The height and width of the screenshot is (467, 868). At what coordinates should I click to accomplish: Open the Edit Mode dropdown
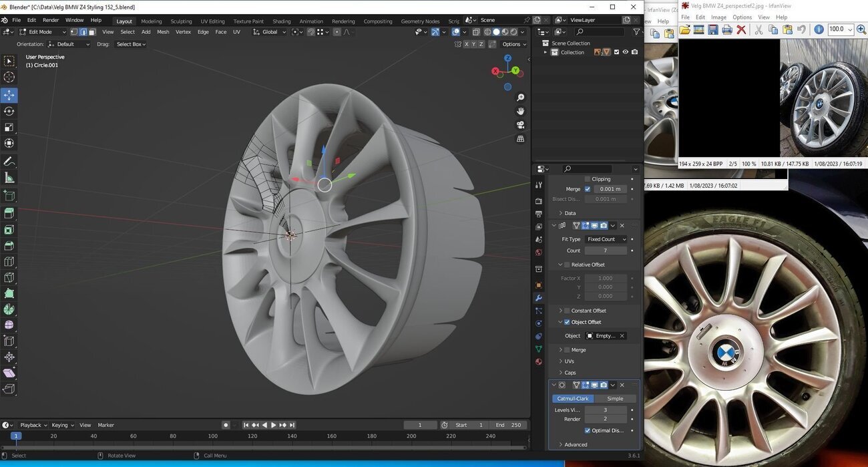coord(42,31)
